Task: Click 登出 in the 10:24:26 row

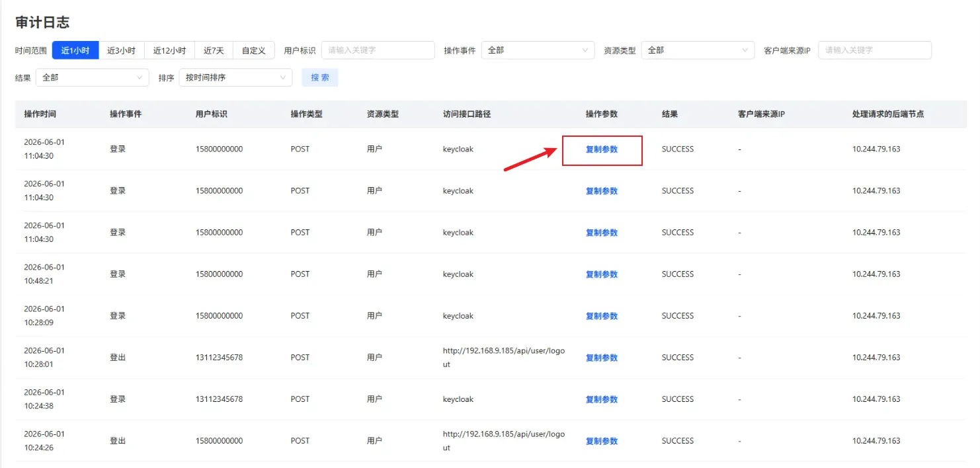Action: coord(118,441)
